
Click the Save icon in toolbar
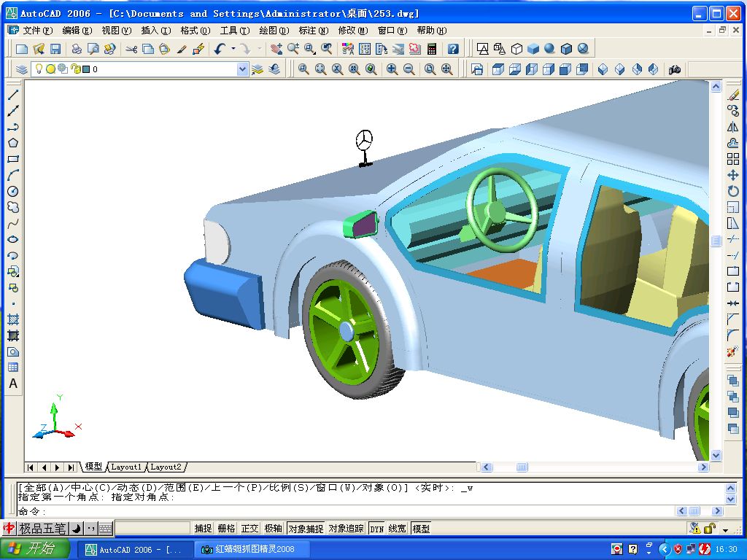(55, 49)
